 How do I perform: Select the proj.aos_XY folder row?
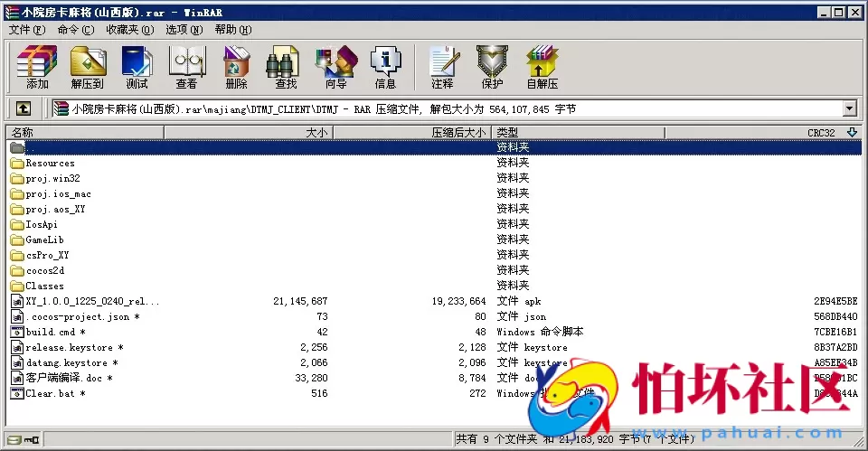point(435,209)
